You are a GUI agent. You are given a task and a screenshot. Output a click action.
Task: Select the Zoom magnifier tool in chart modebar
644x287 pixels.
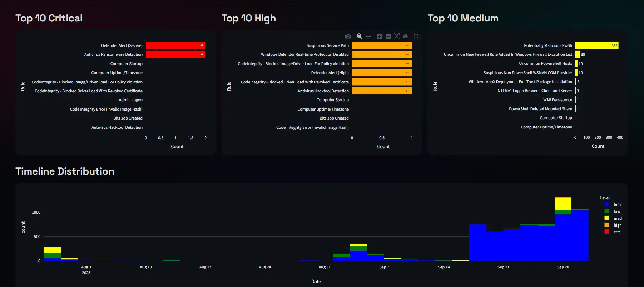[x=359, y=36]
